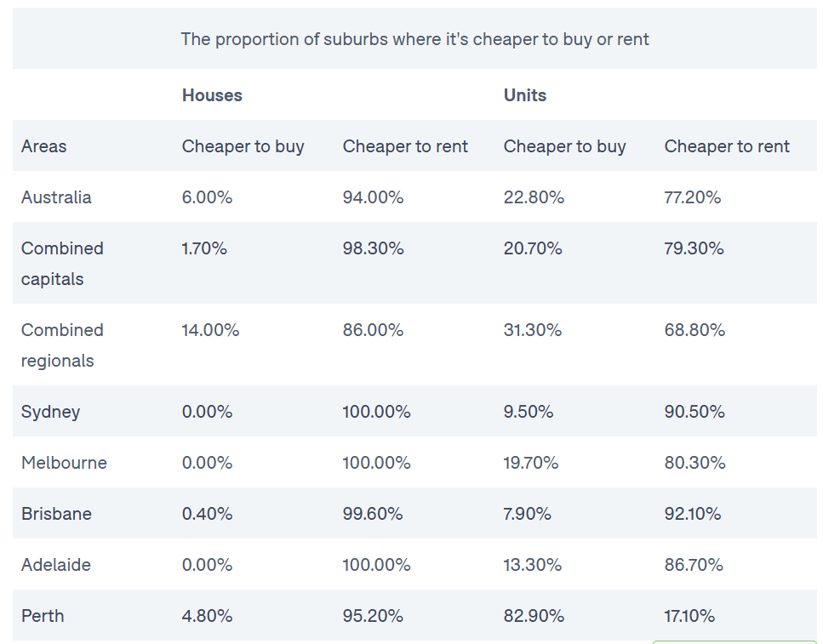
Task: Select Perth's 82.90% units buy value
Action: (533, 616)
